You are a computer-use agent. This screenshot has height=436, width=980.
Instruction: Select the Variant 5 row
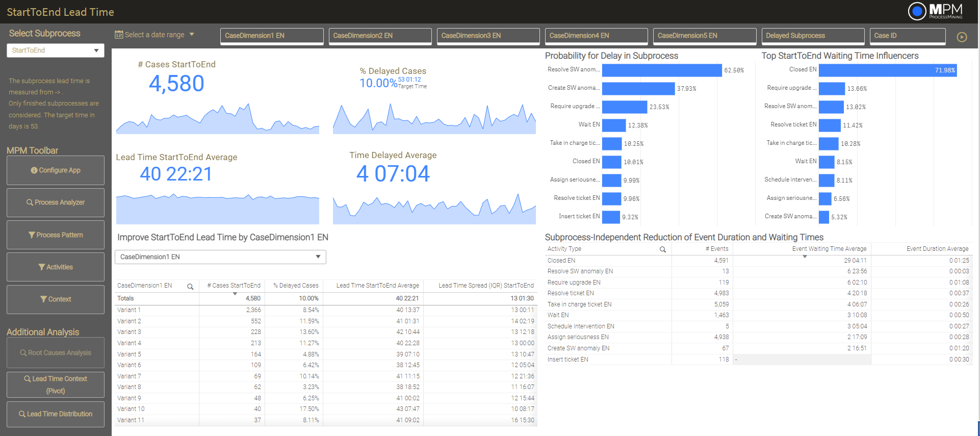pyautogui.click(x=325, y=354)
